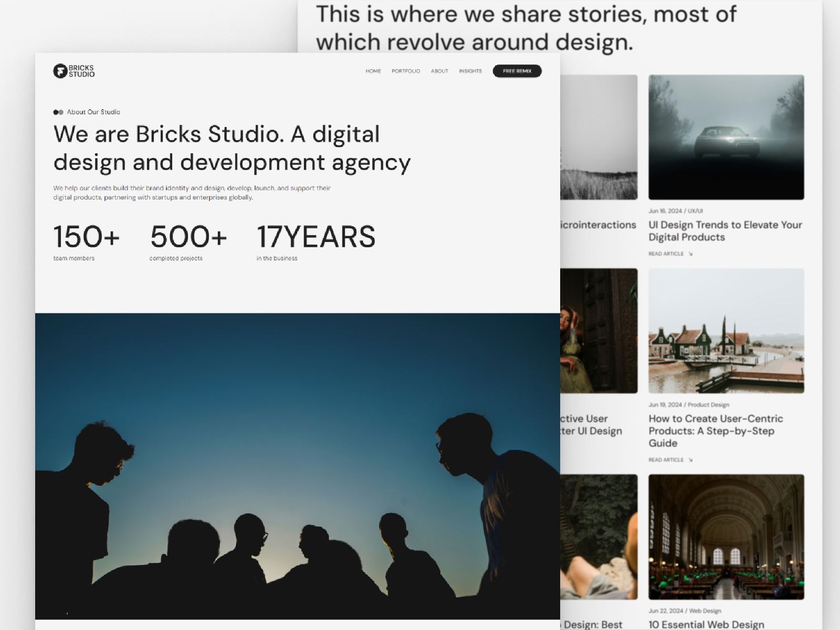Click the arrow icon beside READ ARTICLE under UI Design Trends
This screenshot has width=840, height=630.
[x=691, y=254]
